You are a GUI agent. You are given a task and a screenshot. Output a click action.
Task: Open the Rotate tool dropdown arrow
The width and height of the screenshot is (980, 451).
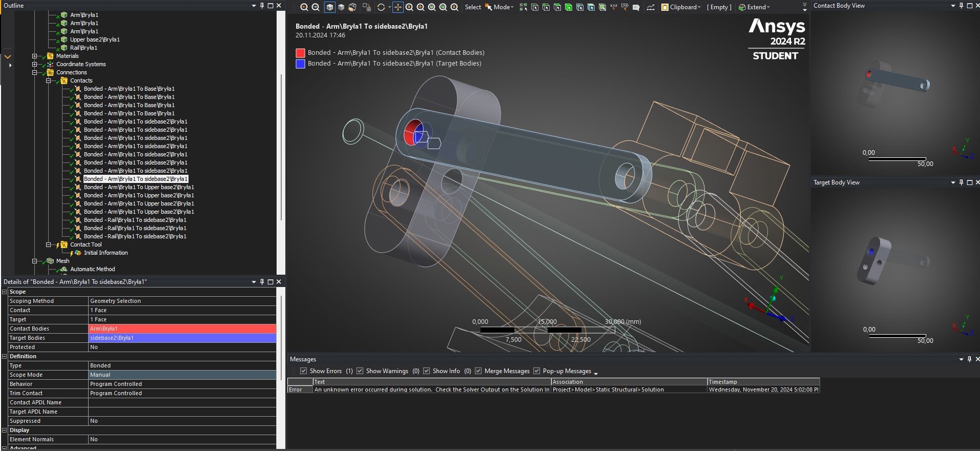click(x=389, y=7)
